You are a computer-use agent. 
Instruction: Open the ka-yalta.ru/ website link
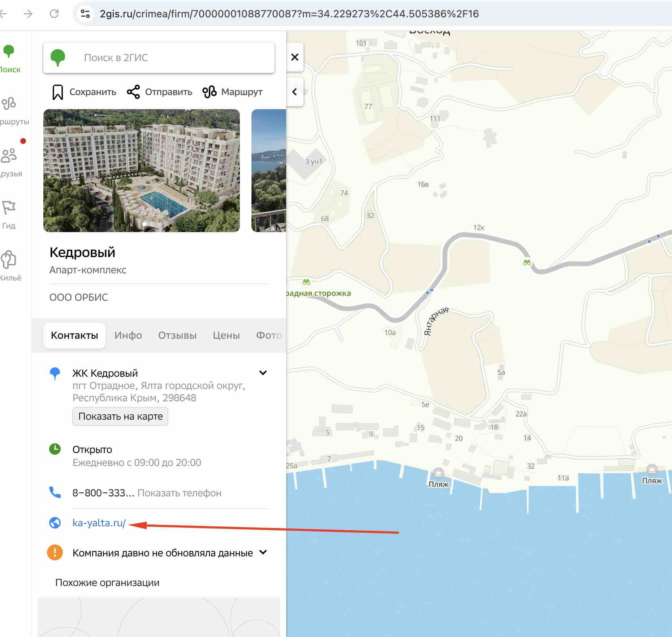pyautogui.click(x=99, y=523)
